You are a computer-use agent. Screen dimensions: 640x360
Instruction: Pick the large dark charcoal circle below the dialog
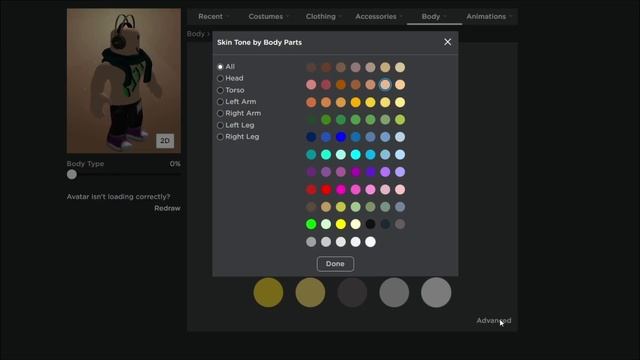tap(352, 292)
